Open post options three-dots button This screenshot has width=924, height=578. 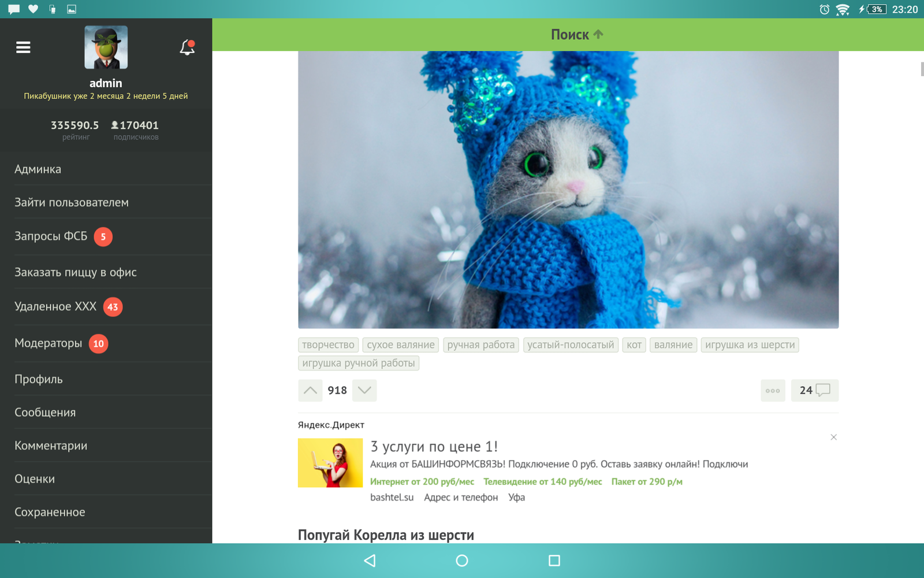pyautogui.click(x=773, y=390)
